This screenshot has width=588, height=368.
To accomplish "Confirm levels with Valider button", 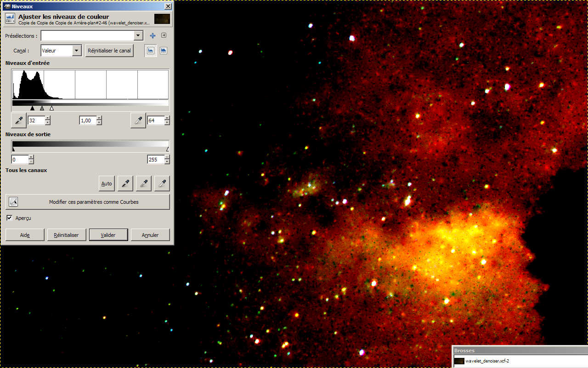I will [108, 235].
